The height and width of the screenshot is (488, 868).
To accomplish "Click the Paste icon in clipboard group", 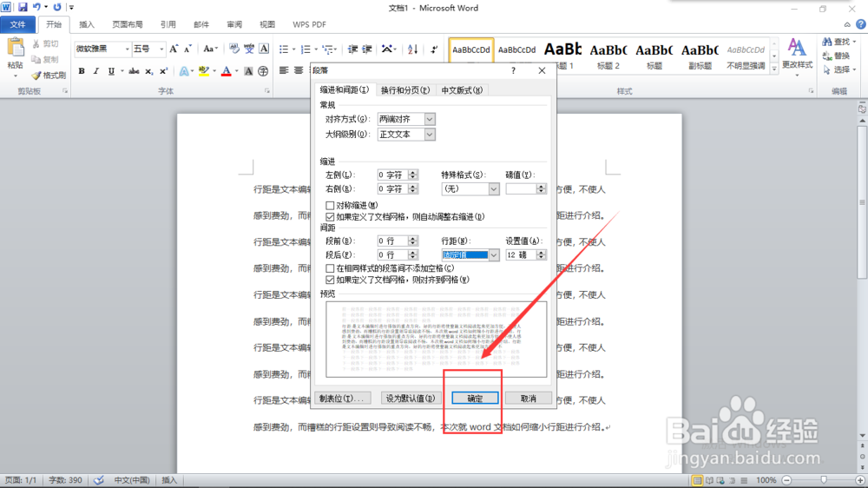I will point(16,48).
